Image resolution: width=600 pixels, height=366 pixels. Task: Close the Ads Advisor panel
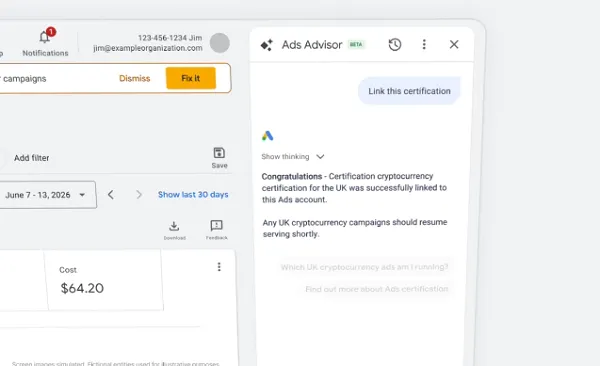click(454, 44)
